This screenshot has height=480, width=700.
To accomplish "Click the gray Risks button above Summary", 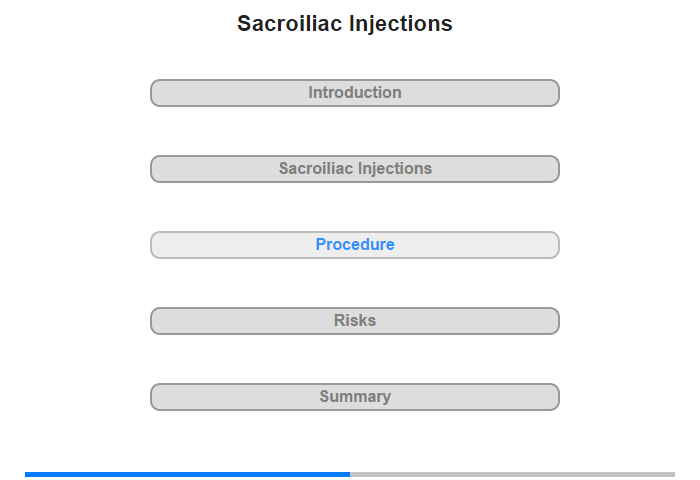I will click(x=354, y=321).
